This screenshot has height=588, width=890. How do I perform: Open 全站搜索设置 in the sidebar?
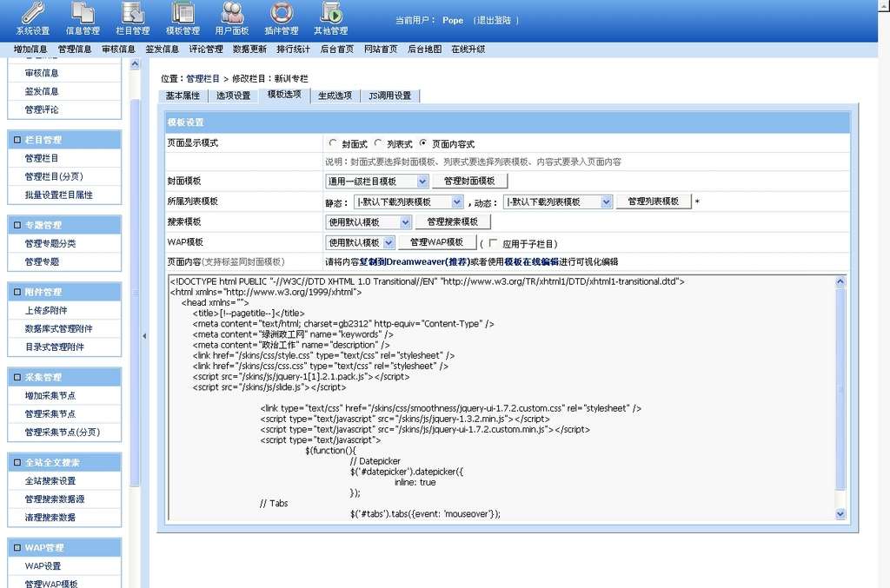pos(50,481)
